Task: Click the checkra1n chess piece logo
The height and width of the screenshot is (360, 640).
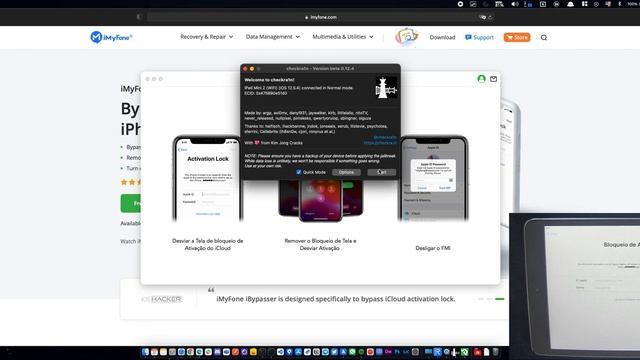Action: (x=386, y=87)
